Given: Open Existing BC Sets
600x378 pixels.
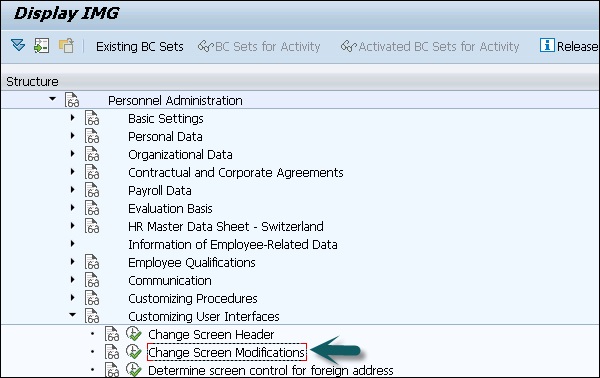Looking at the screenshot, I should point(140,47).
